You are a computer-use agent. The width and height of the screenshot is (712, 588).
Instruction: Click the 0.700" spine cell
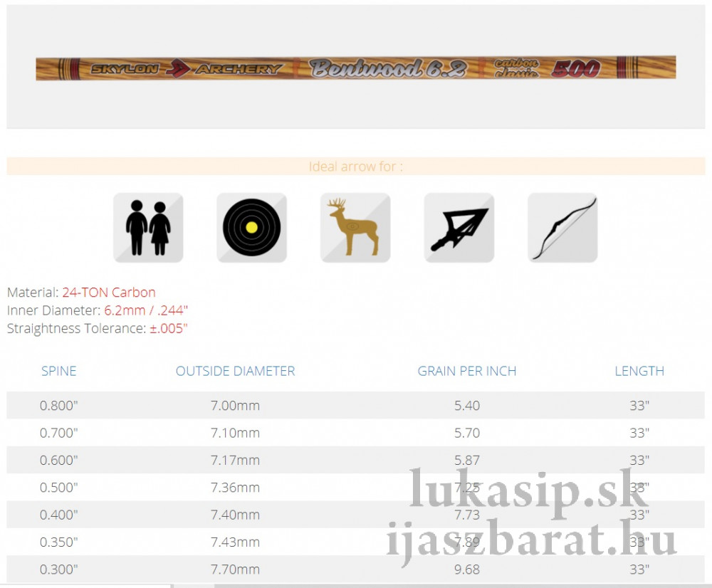[x=58, y=433]
